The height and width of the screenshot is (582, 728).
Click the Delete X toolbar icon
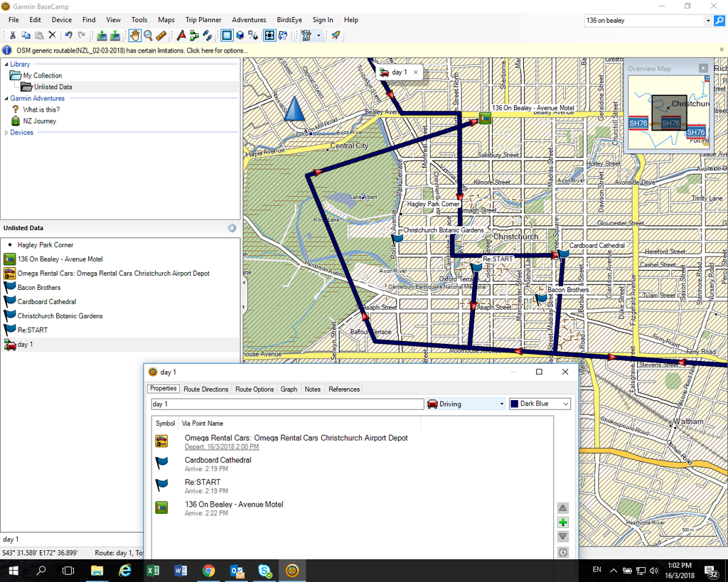(53, 36)
